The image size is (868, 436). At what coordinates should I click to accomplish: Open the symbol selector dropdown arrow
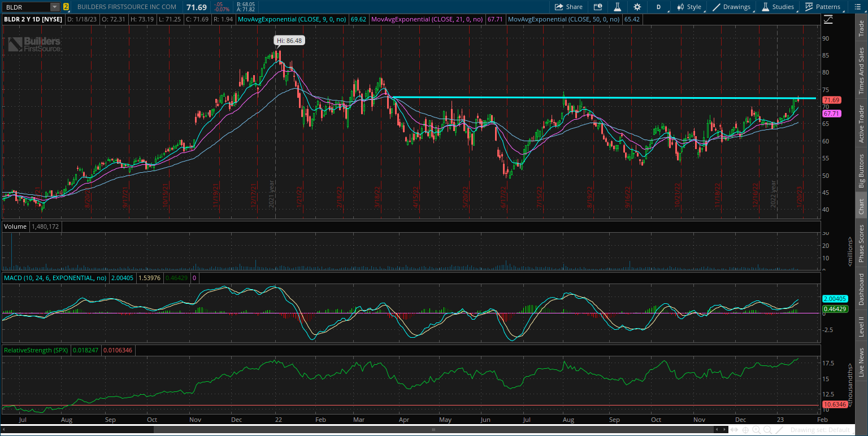(55, 7)
